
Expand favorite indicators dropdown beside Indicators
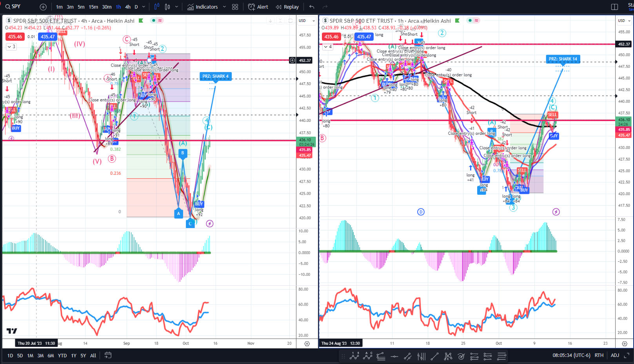(224, 7)
